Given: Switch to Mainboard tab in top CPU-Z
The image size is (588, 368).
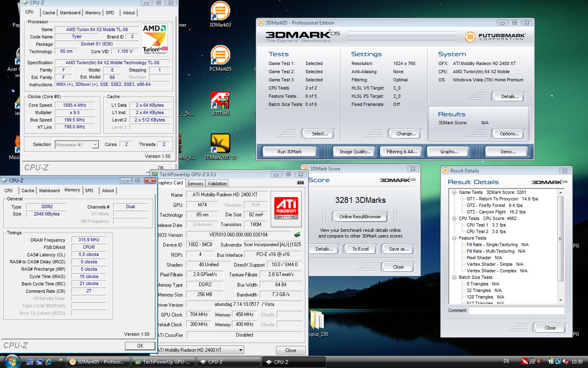Looking at the screenshot, I should click(70, 13).
